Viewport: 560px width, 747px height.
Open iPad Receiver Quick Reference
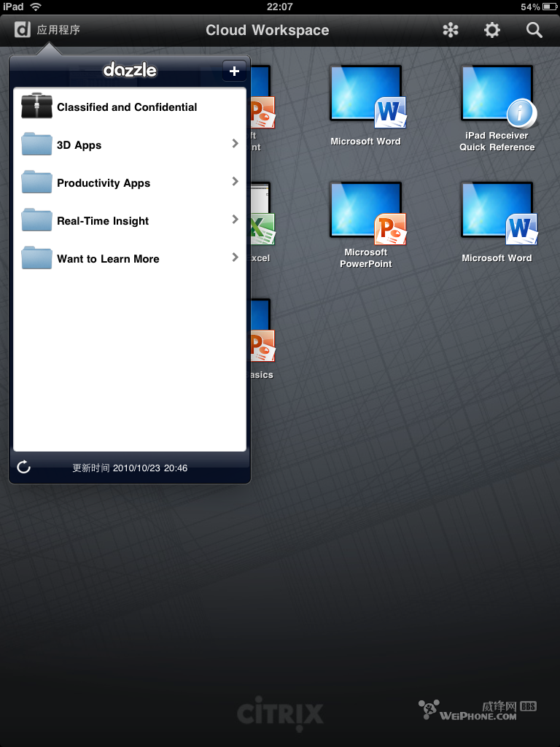pyautogui.click(x=497, y=109)
